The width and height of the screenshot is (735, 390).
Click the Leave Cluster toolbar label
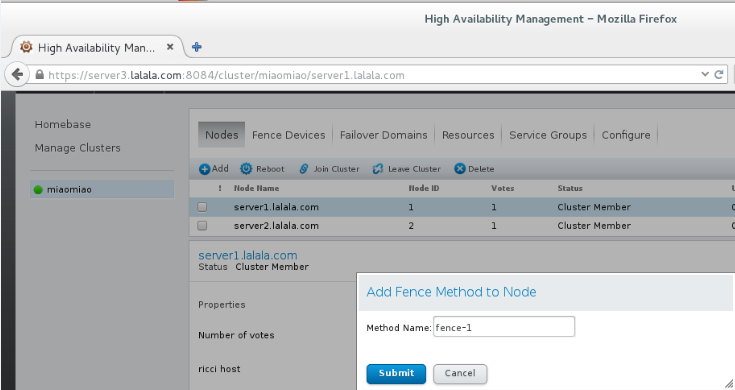pyautogui.click(x=414, y=169)
